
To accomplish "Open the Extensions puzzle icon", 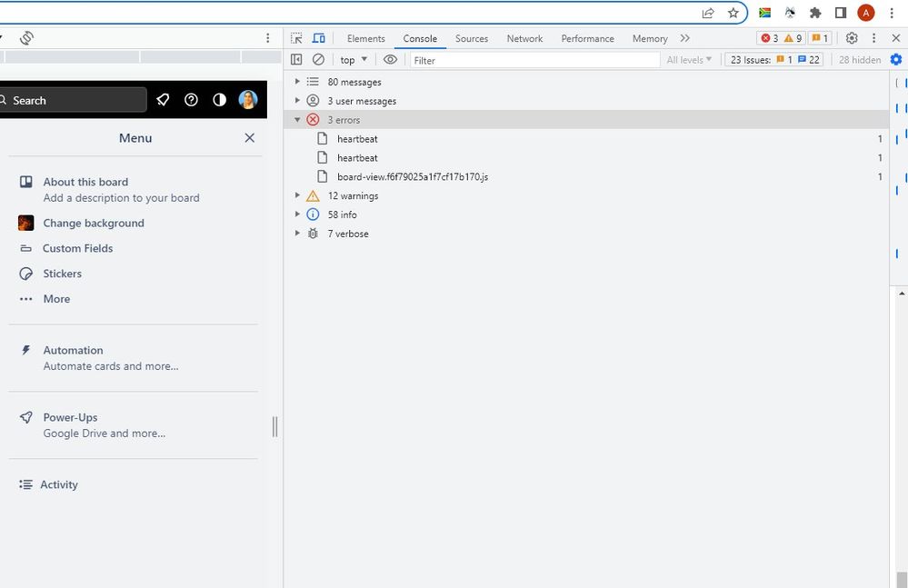I will click(x=815, y=13).
